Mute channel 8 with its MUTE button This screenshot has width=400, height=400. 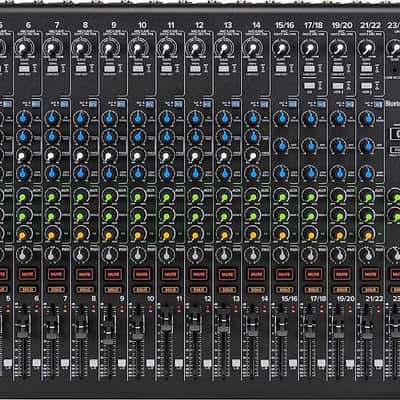pyautogui.click(x=85, y=275)
